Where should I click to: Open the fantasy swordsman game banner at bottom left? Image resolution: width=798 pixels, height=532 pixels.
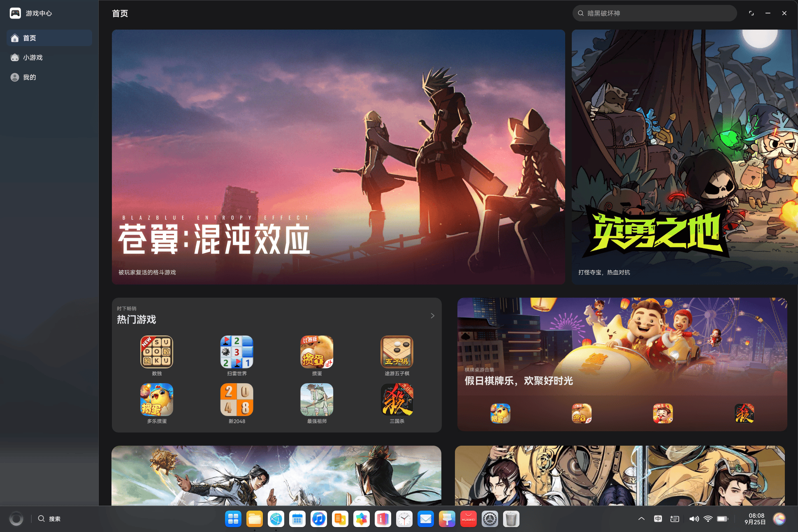point(276,476)
